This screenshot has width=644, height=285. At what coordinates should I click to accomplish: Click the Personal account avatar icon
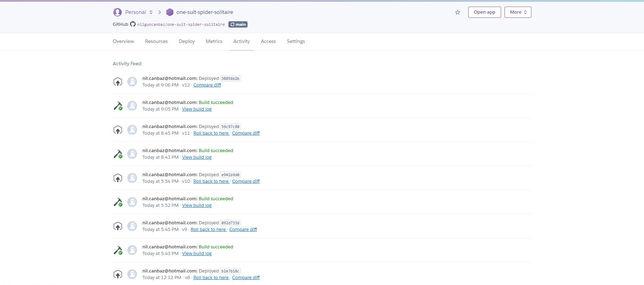(x=118, y=12)
